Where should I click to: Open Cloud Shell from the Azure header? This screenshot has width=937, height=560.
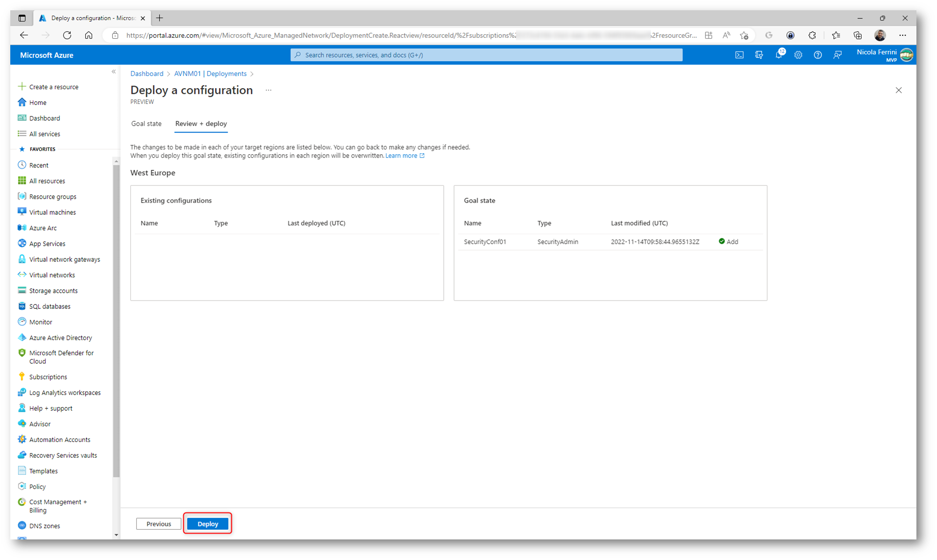pos(739,55)
